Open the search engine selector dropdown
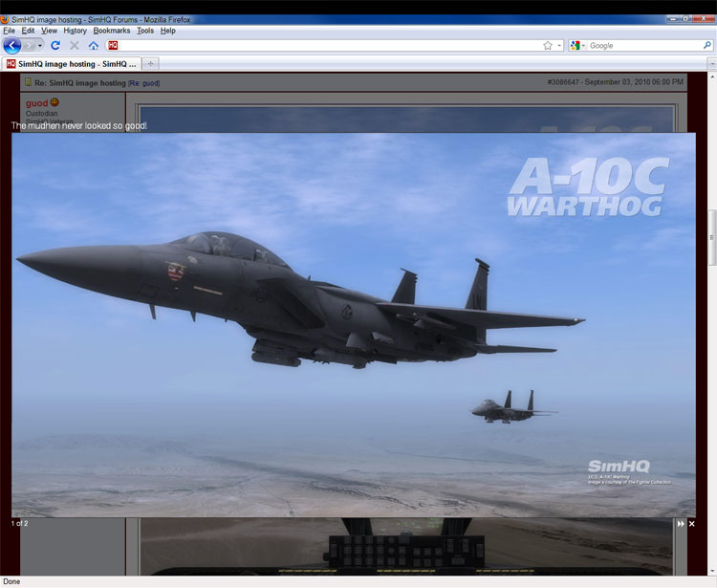Viewport: 717px width, 588px height. tap(578, 45)
